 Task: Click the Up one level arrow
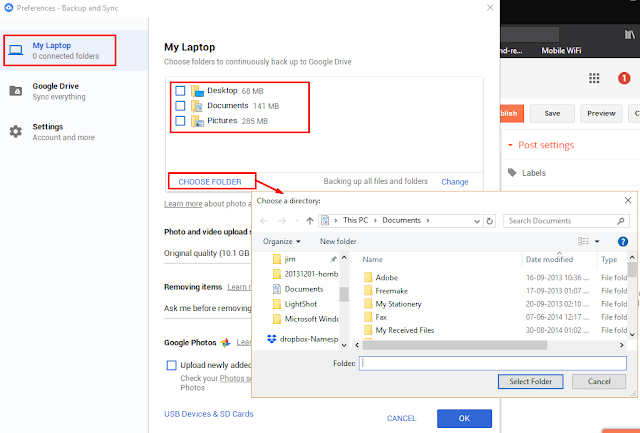(x=310, y=221)
